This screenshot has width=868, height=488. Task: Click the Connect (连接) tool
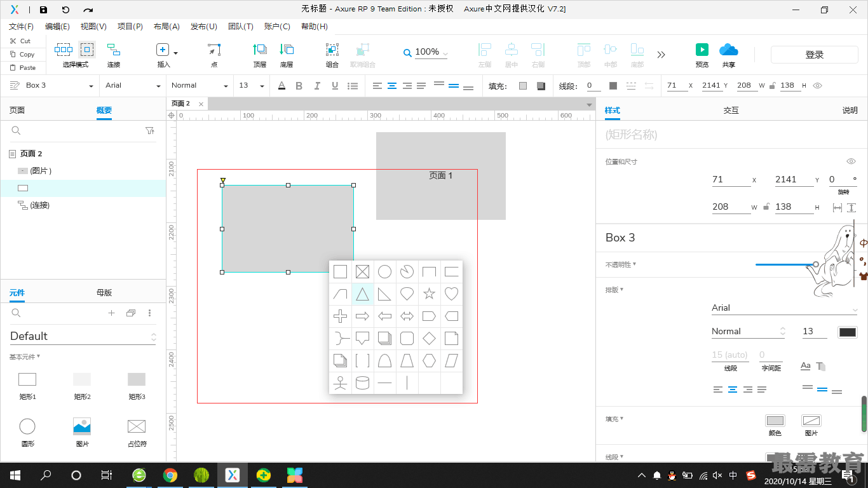click(114, 55)
